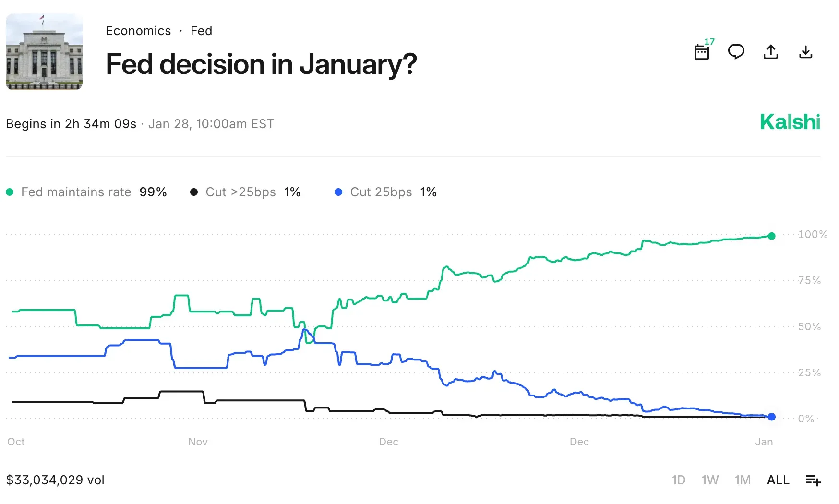839x504 pixels.
Task: Click the blue legend dot for Cut 25bps
Action: pos(339,192)
